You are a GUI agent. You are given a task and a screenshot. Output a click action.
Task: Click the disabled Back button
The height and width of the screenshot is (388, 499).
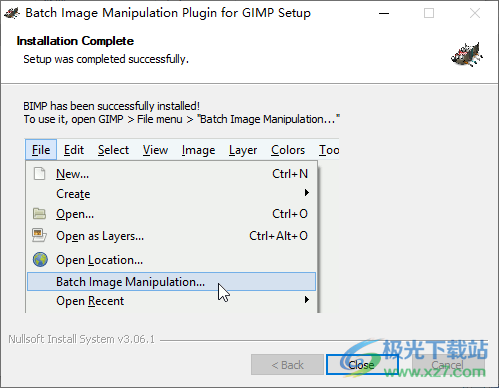point(287,364)
